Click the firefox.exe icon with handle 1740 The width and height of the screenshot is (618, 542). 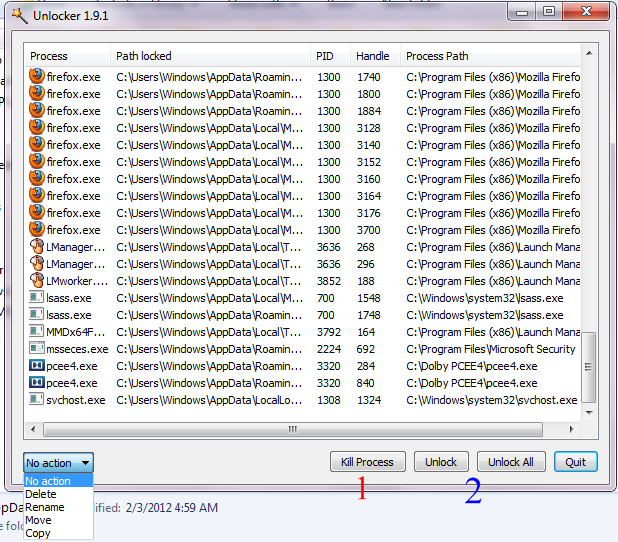37,76
